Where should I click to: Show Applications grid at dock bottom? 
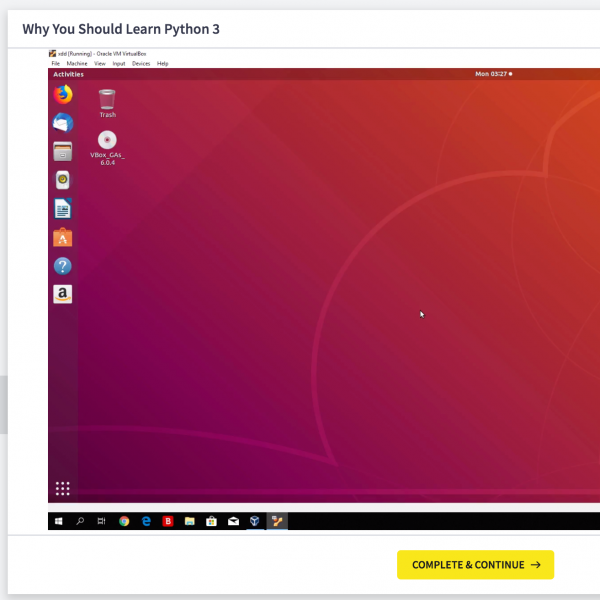pyautogui.click(x=63, y=489)
